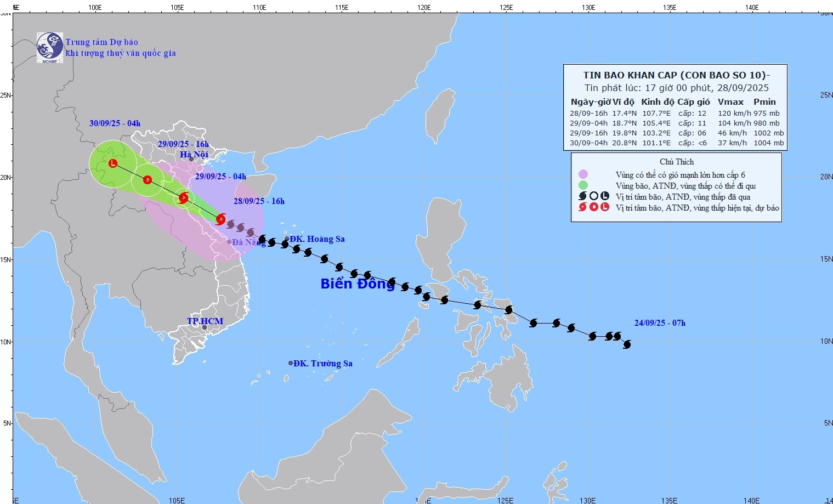Click legend text 'Vị trí tâm bão, ATNĐ, vùng thấp đã qua'
The image size is (833, 504).
[683, 197]
